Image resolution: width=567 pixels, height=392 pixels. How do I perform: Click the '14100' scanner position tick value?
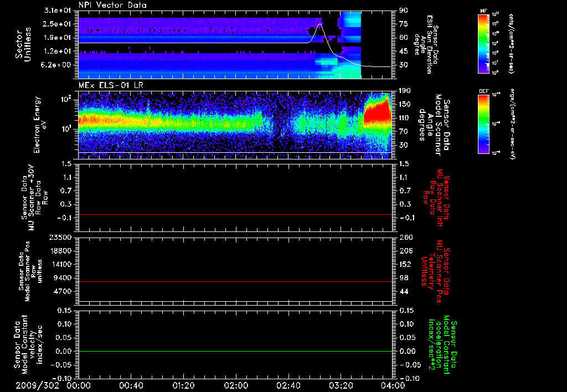(60, 264)
